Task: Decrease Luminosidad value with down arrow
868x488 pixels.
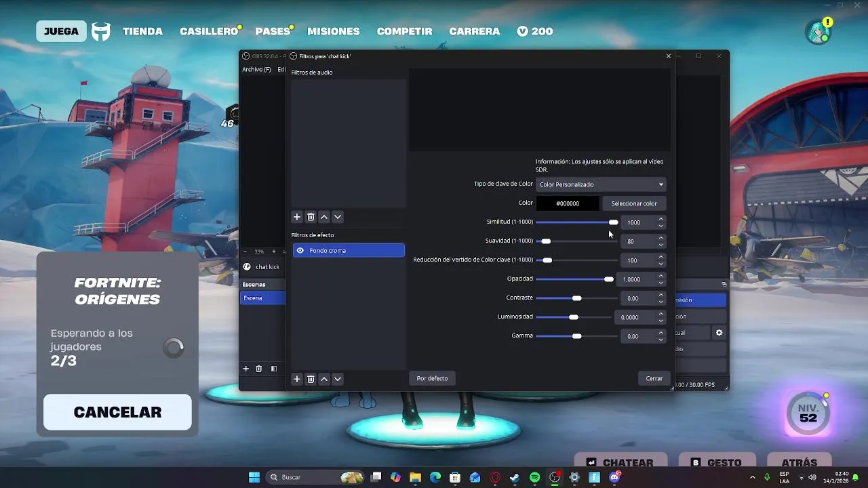Action: pyautogui.click(x=661, y=321)
